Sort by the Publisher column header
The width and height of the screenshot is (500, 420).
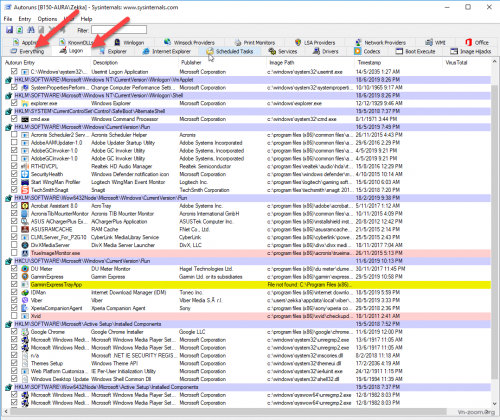point(222,63)
